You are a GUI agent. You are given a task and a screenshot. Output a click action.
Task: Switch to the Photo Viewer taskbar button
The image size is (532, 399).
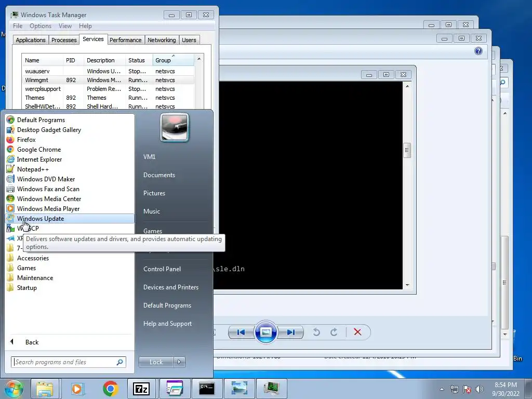[x=239, y=389]
